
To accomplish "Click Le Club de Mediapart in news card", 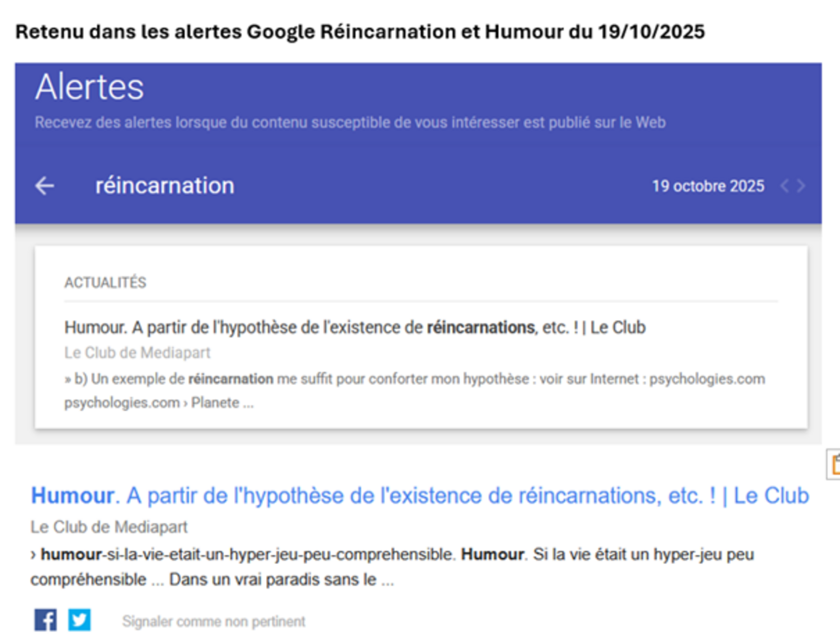I will pos(137,353).
